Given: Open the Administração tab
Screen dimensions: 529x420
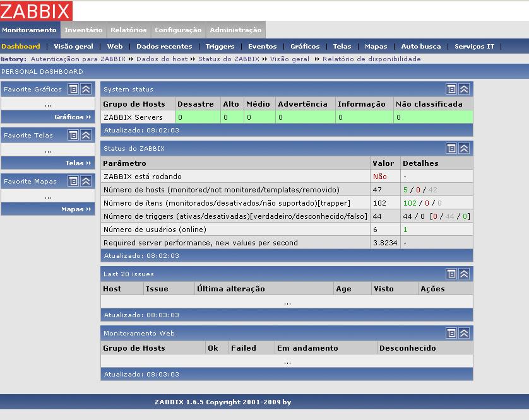Looking at the screenshot, I should click(x=235, y=30).
